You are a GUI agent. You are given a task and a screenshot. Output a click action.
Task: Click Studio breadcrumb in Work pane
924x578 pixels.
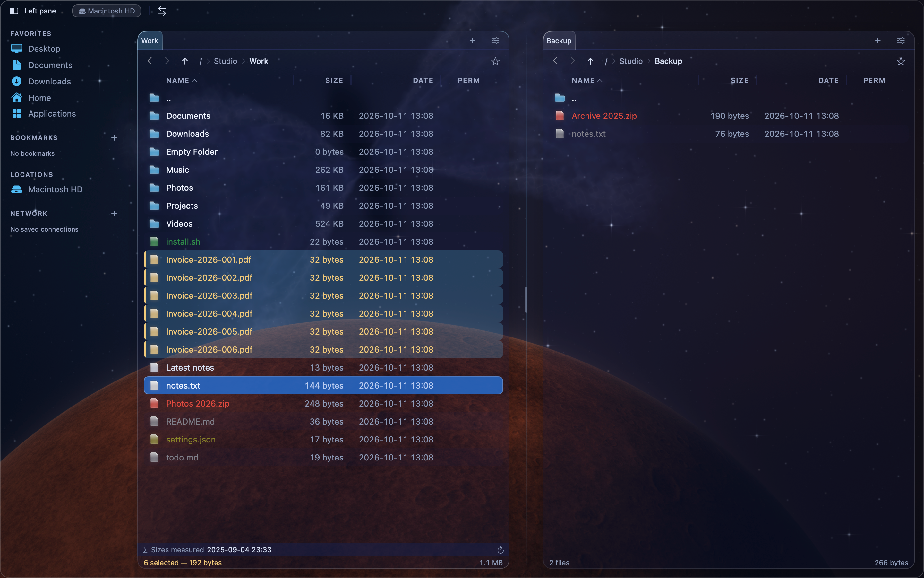[x=225, y=61]
